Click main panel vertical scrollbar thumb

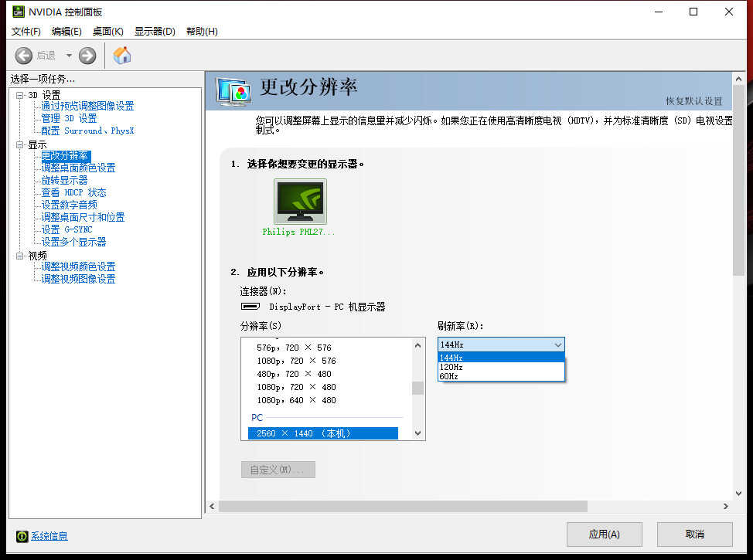coord(738,181)
